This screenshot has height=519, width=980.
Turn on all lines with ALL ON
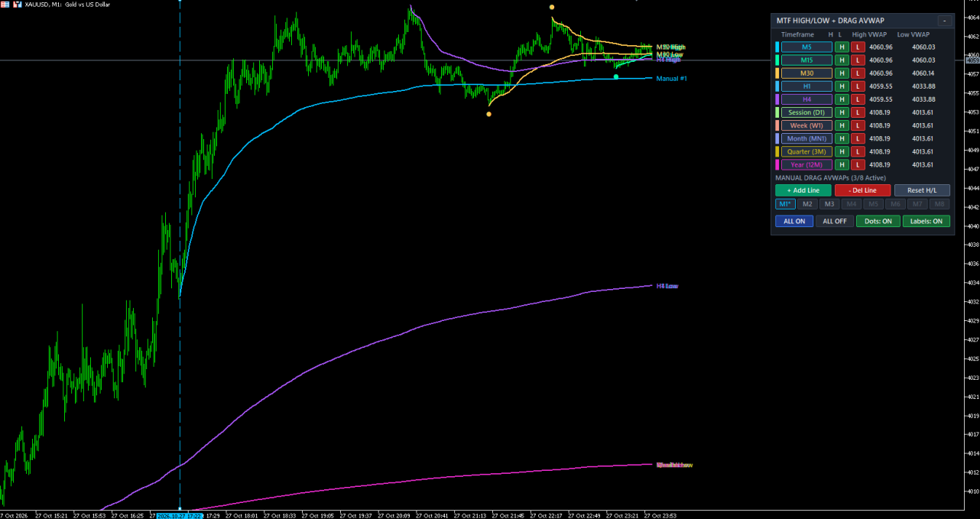[x=794, y=222]
